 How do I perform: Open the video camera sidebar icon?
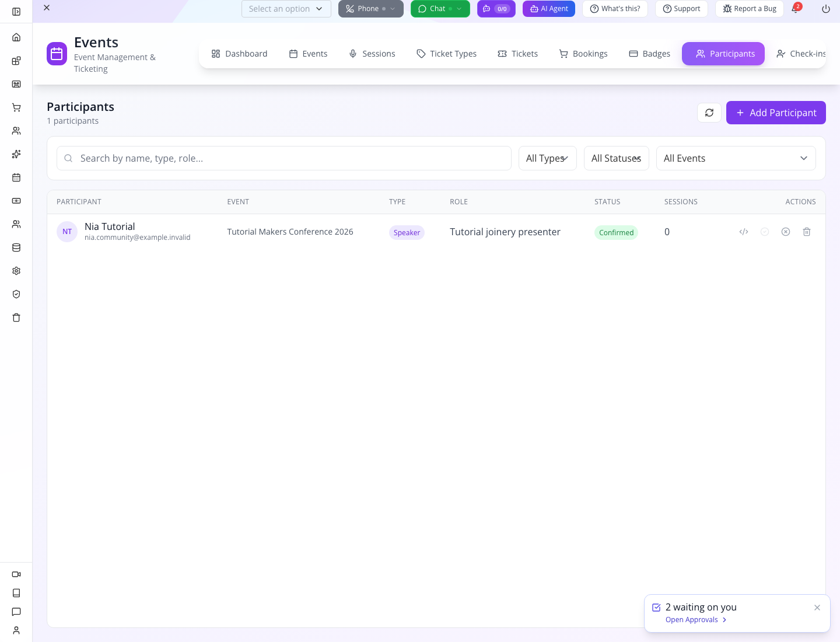click(16, 574)
